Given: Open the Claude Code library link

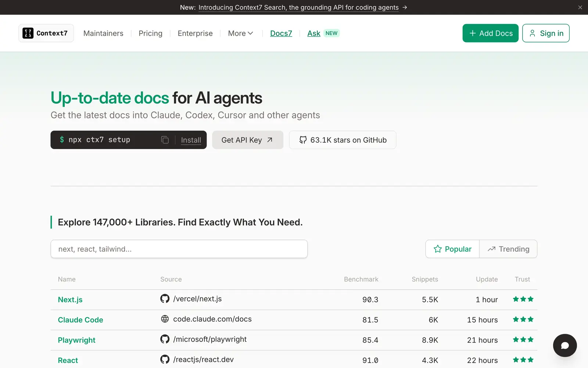Looking at the screenshot, I should [x=80, y=320].
